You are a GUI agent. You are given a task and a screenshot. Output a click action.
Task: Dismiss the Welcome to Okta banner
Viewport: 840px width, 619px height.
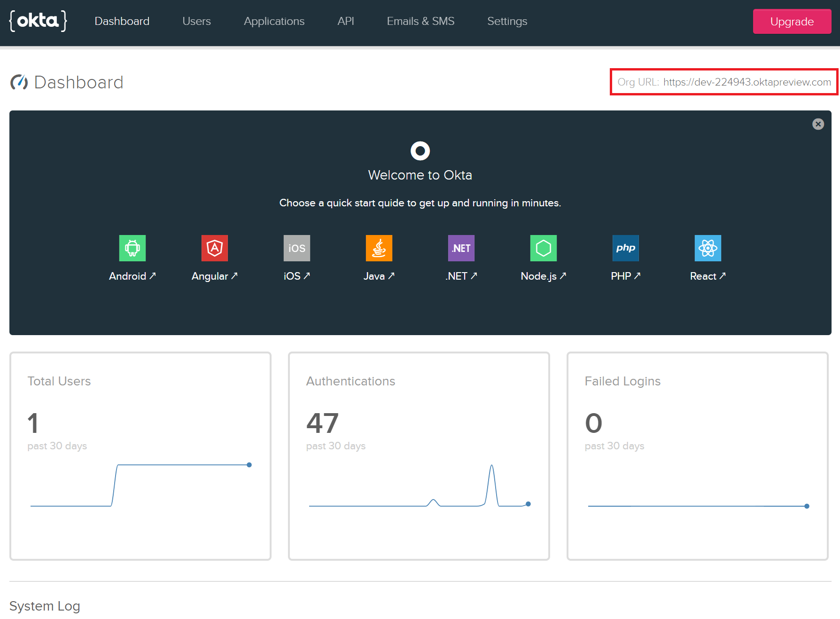[818, 124]
